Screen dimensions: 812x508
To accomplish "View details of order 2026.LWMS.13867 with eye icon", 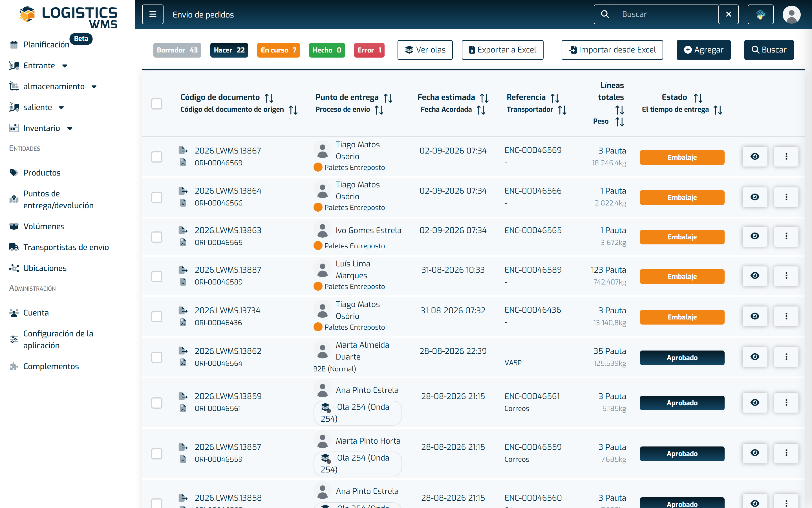I will (x=754, y=157).
